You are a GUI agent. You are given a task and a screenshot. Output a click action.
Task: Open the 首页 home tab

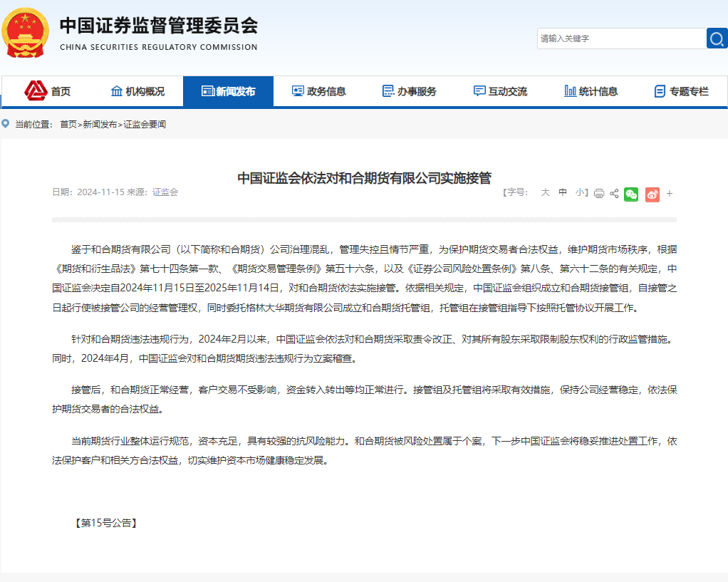(47, 91)
